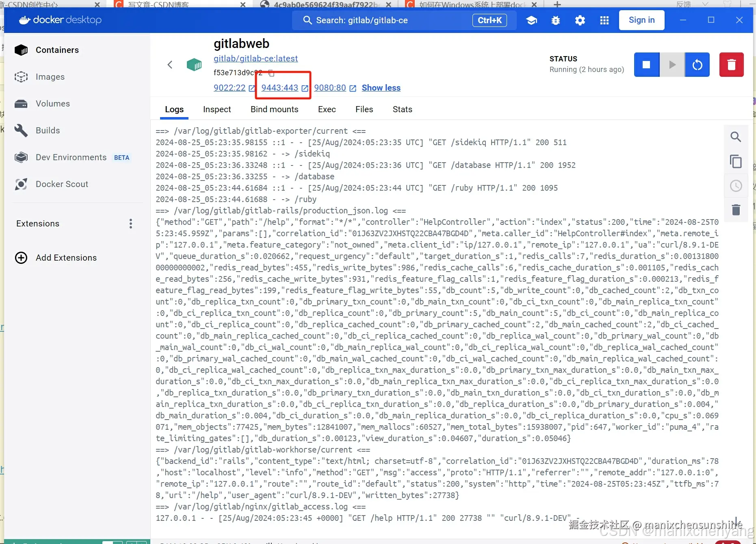Click the docker desktop logo
Screen dimensions: 756x544
(x=61, y=20)
